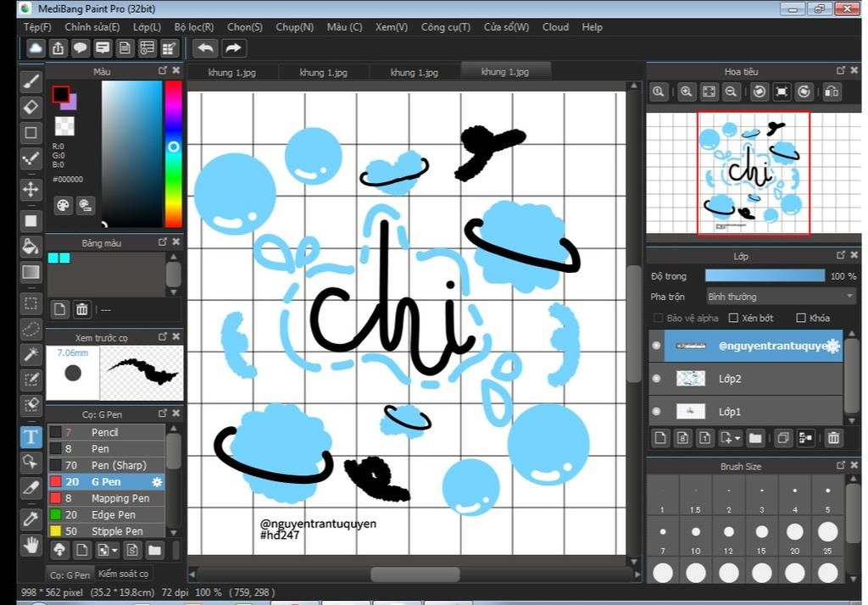This screenshot has height=605, width=868.
Task: Add new brush in brush panel
Action: tap(81, 550)
